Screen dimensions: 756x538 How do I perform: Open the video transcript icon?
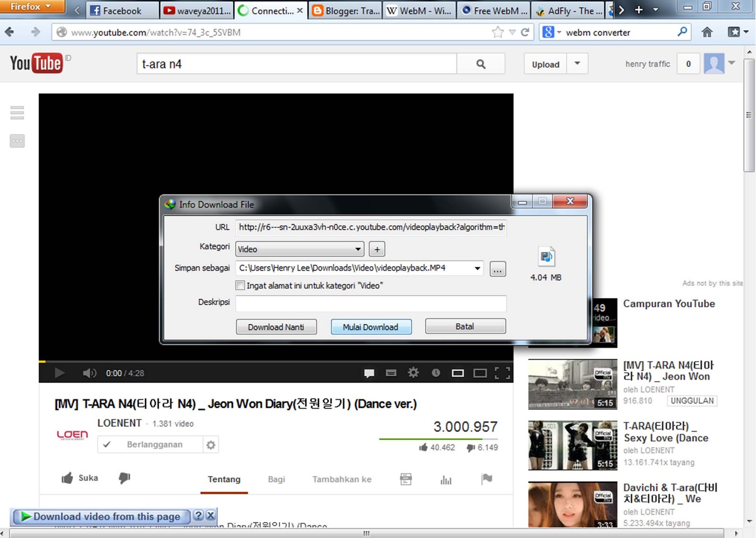point(406,479)
